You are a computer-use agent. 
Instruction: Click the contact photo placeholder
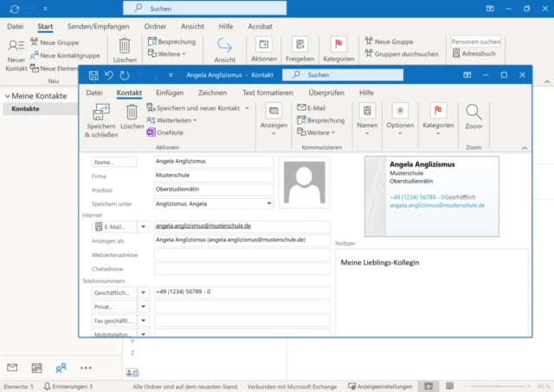pyautogui.click(x=304, y=183)
